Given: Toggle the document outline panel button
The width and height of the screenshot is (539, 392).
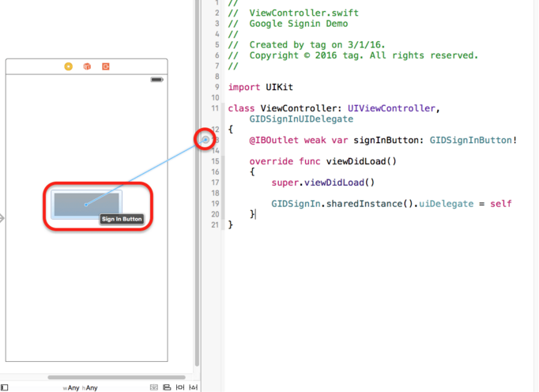Looking at the screenshot, I should (5, 387).
